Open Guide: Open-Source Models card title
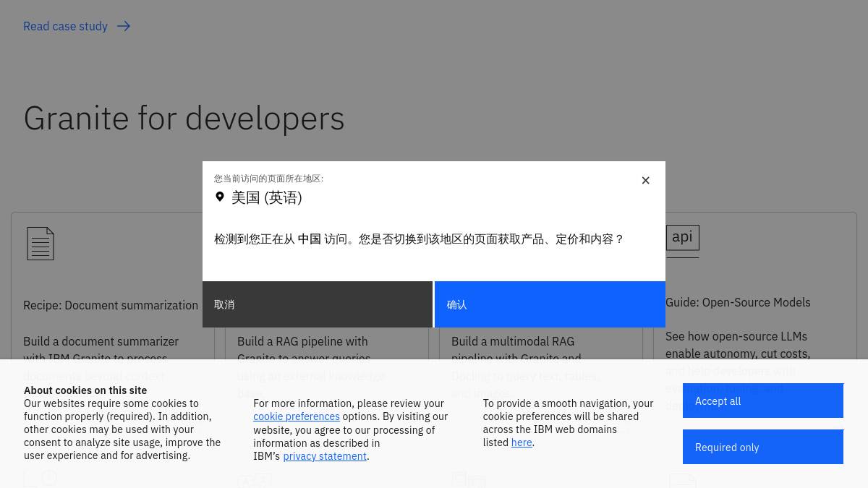This screenshot has width=868, height=488. [x=738, y=302]
